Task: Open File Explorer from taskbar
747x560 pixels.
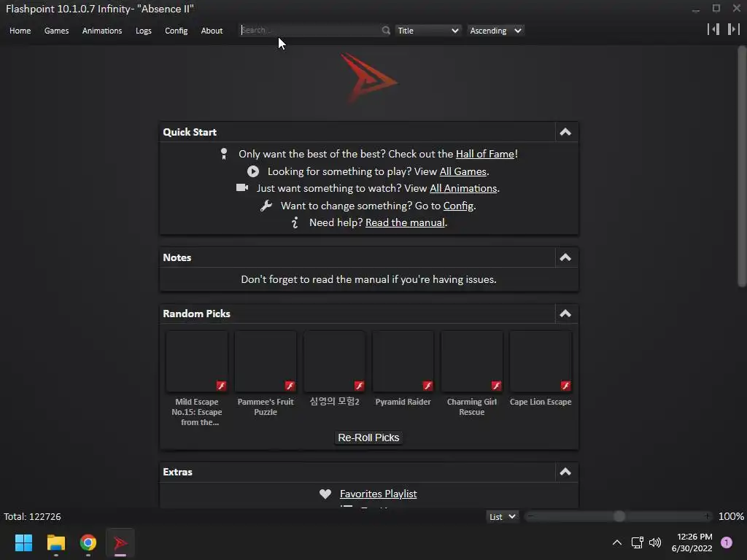Action: [x=55, y=542]
